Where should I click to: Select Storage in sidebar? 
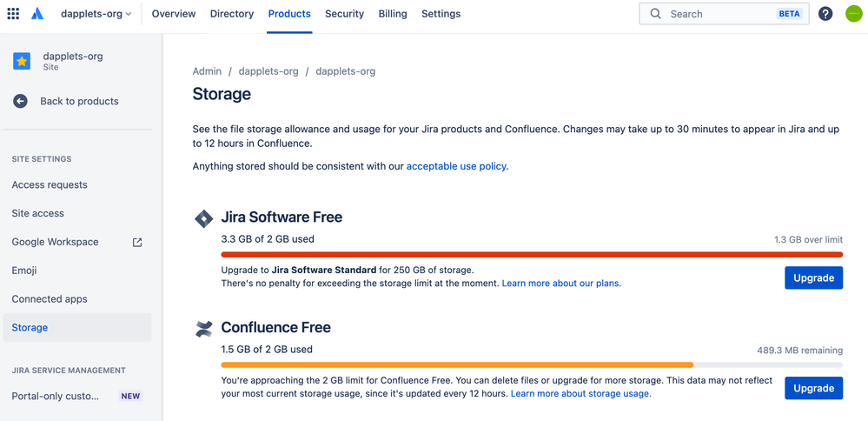pyautogui.click(x=77, y=327)
